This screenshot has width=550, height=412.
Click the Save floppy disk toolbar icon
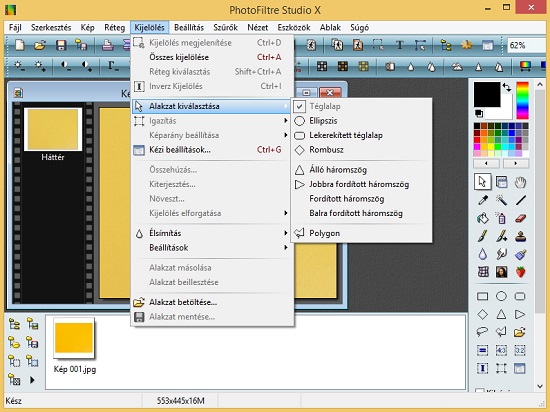coord(61,45)
